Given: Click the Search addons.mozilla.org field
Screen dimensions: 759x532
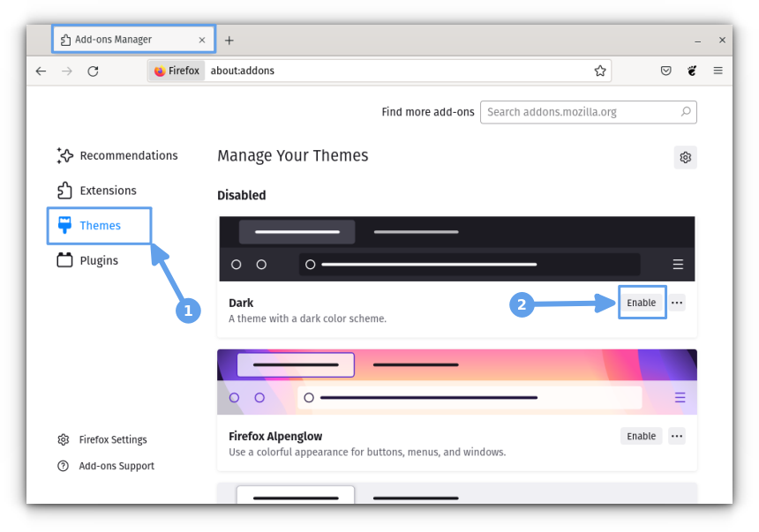Looking at the screenshot, I should tap(588, 112).
